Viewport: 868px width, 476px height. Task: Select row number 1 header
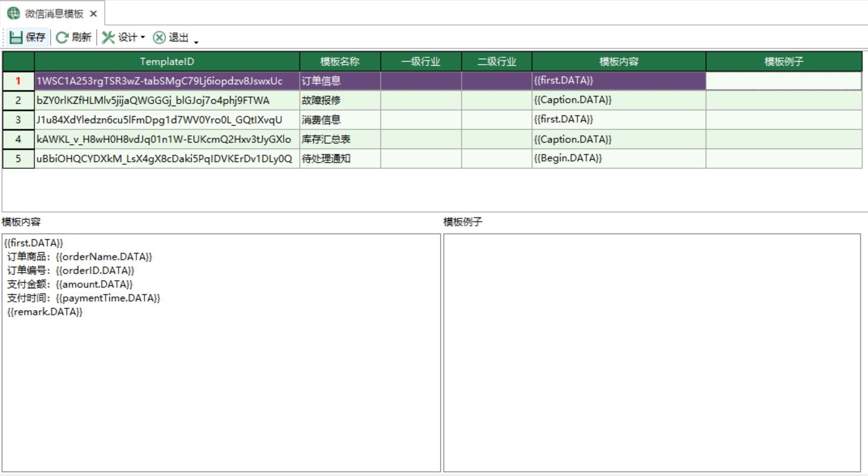(18, 81)
